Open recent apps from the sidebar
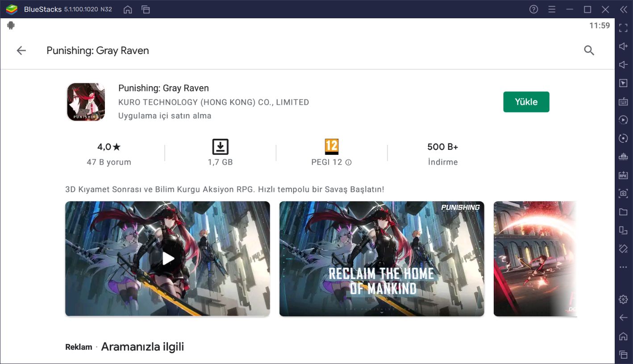 tap(623, 355)
